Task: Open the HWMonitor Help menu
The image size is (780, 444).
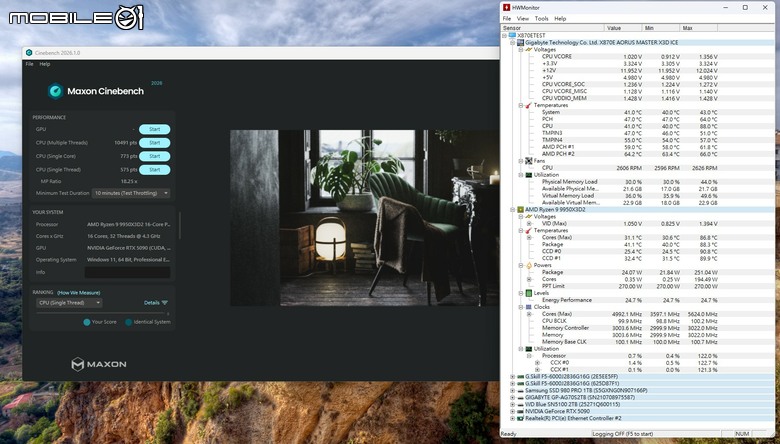Action: tap(560, 18)
